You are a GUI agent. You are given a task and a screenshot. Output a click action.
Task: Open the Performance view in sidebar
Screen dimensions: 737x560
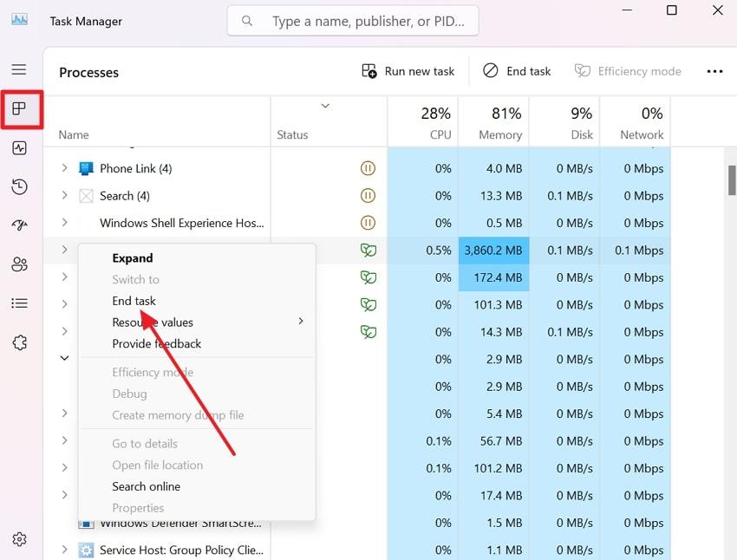click(22, 147)
